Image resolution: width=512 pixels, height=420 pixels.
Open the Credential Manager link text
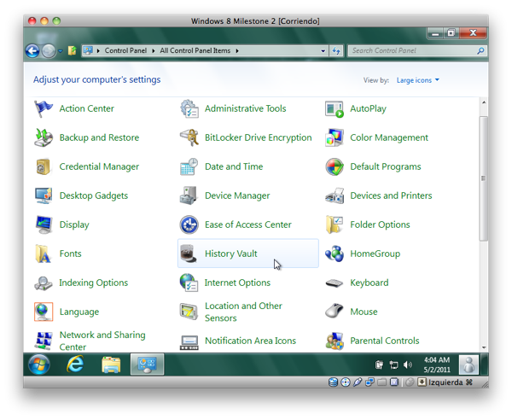[x=99, y=166]
